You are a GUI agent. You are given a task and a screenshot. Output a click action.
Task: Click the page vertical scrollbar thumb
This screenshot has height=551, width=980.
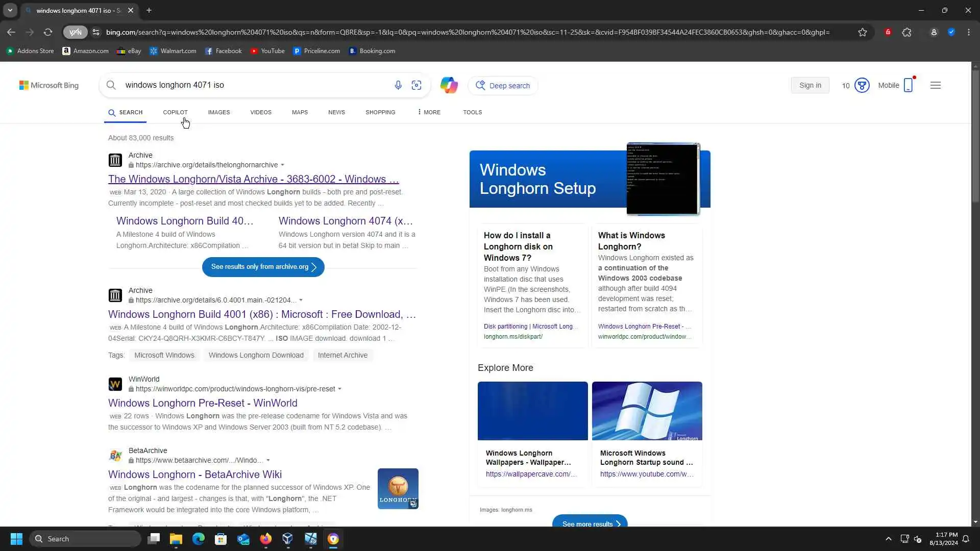coord(975,138)
